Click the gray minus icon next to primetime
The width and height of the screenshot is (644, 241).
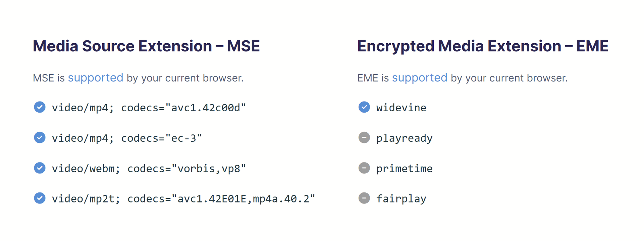pos(364,168)
